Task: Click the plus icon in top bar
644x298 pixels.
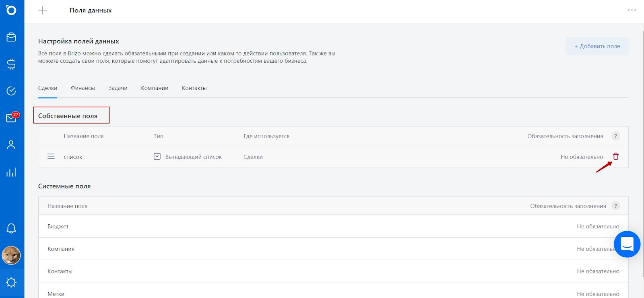Action: pyautogui.click(x=43, y=10)
